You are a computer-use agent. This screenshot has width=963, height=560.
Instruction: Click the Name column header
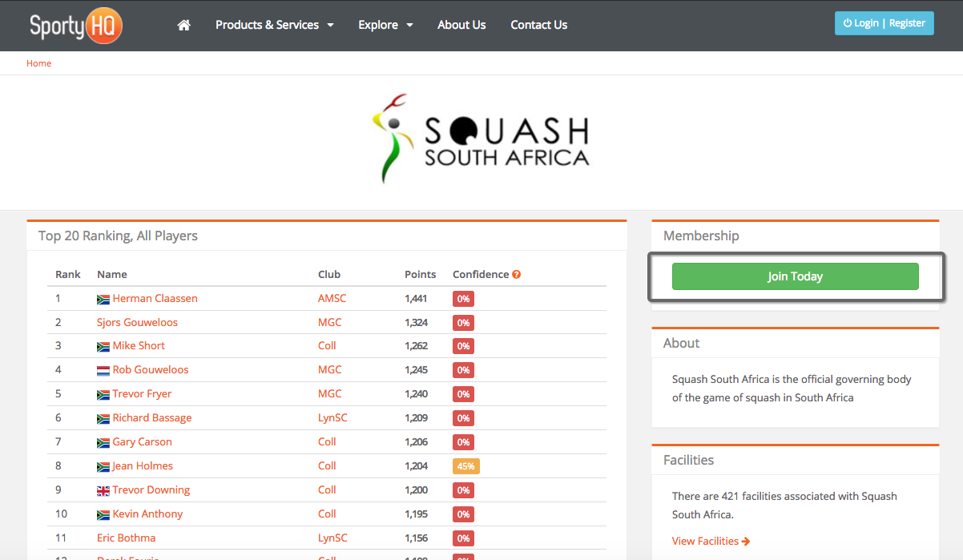tap(112, 274)
